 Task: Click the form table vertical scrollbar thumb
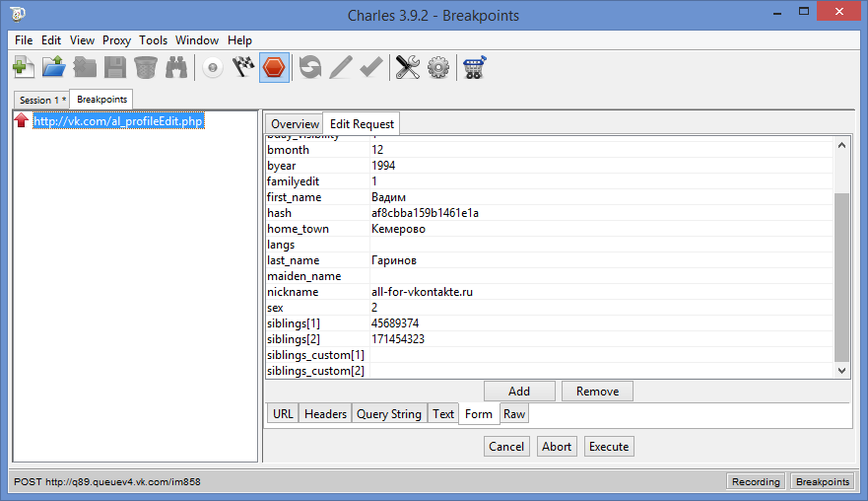click(841, 277)
